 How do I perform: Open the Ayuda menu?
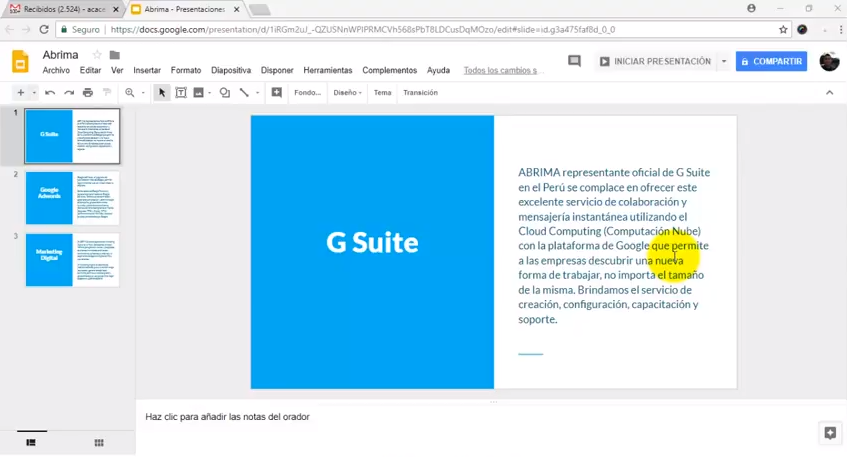pyautogui.click(x=438, y=70)
